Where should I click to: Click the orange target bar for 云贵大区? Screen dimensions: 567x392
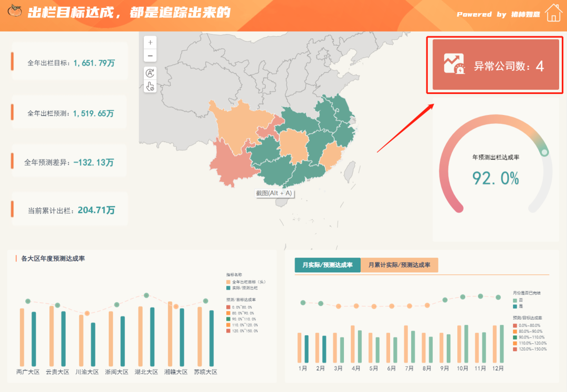(x=51, y=336)
